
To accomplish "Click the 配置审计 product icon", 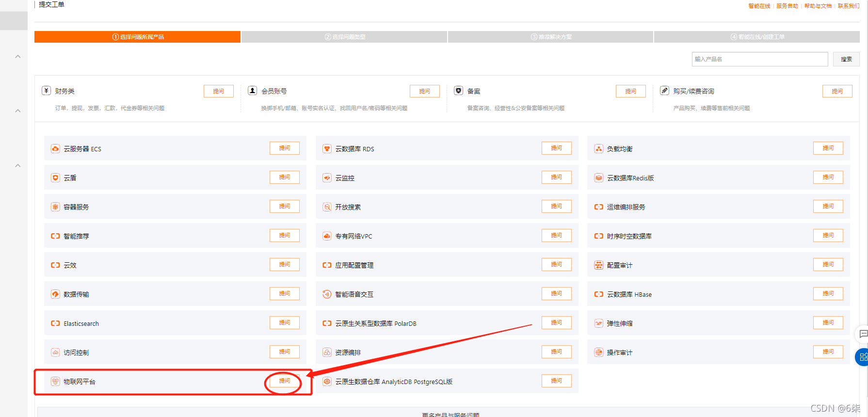I will pyautogui.click(x=599, y=265).
